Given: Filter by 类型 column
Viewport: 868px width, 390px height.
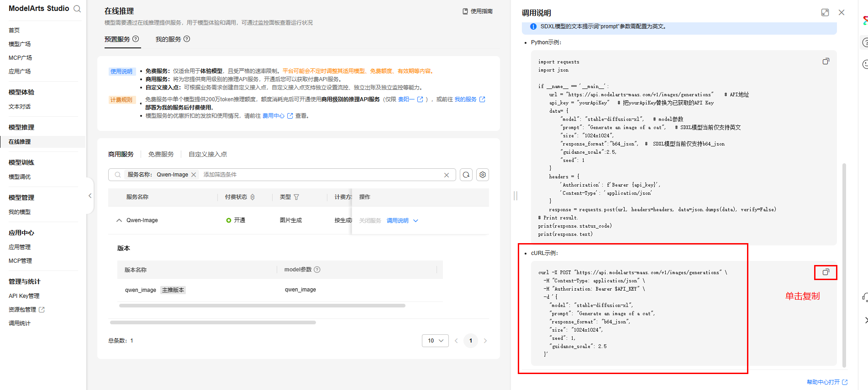Looking at the screenshot, I should (x=296, y=197).
